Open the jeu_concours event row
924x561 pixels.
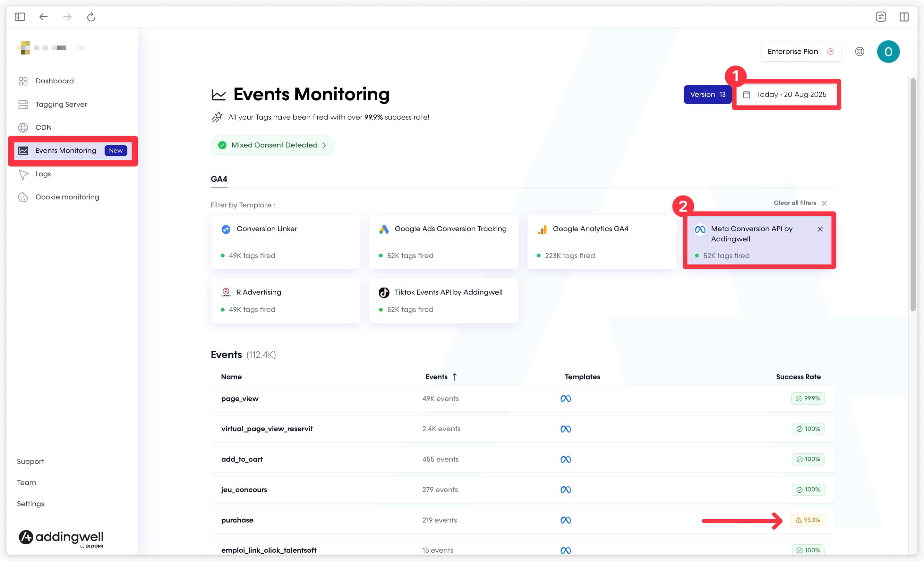tap(522, 490)
